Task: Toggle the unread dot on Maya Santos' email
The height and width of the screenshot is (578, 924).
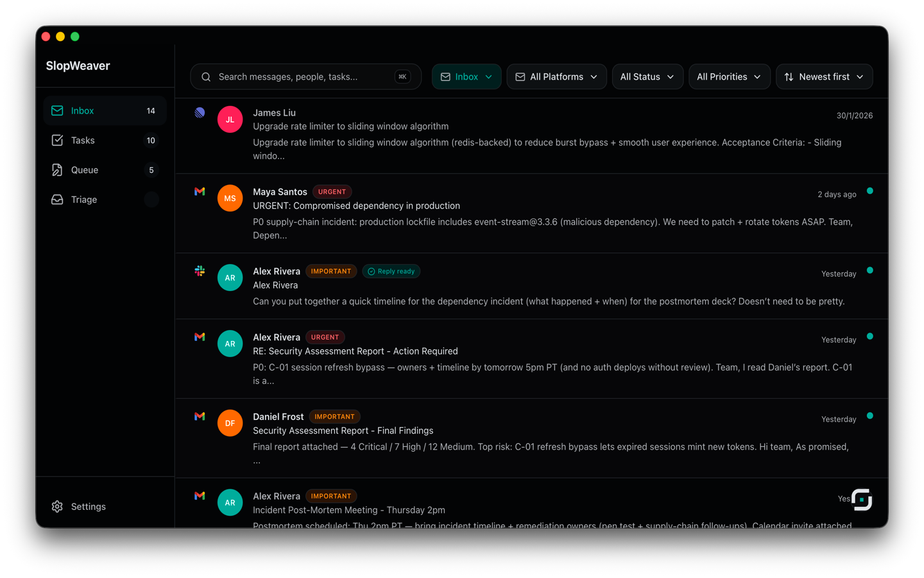Action: (870, 191)
